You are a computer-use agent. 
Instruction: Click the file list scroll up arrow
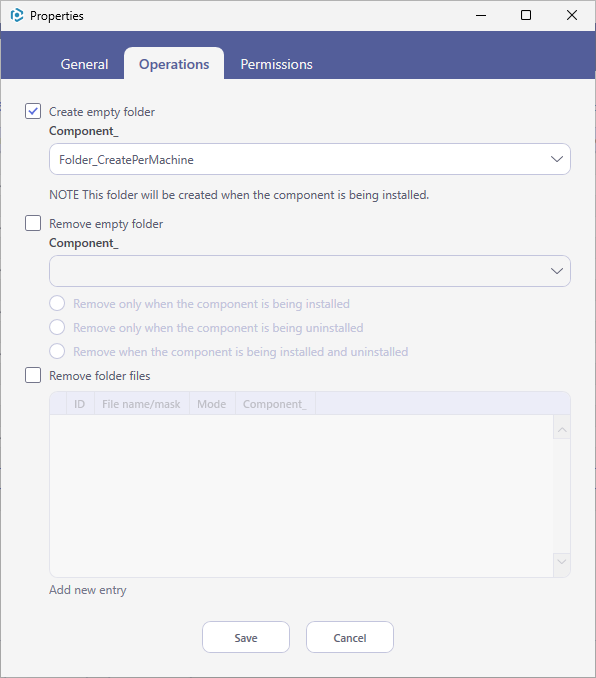click(x=562, y=429)
